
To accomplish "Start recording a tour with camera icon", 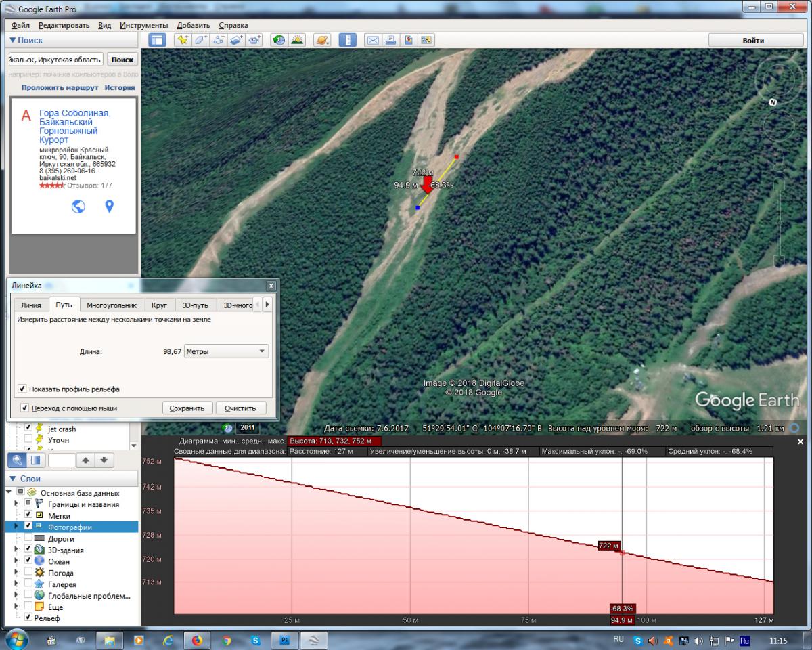I will pyautogui.click(x=254, y=40).
